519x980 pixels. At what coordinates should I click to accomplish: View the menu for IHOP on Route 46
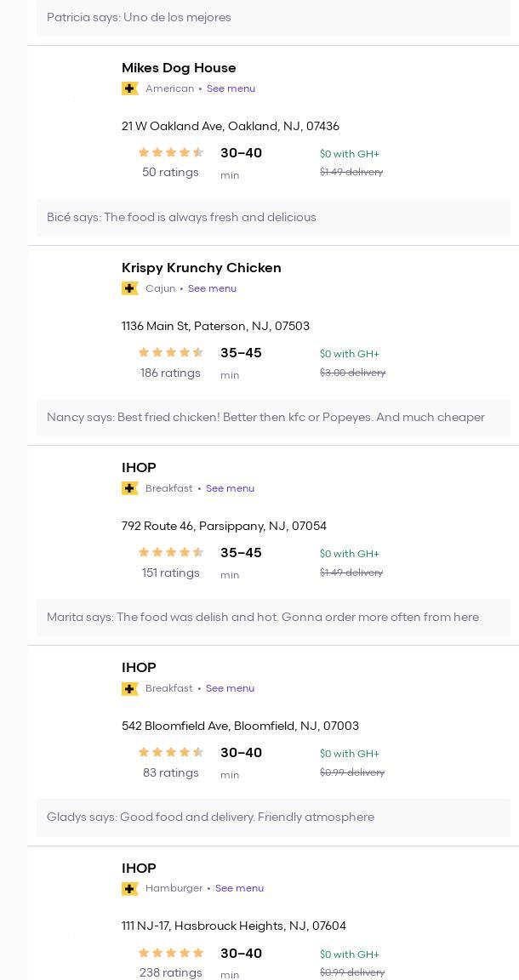pos(230,488)
